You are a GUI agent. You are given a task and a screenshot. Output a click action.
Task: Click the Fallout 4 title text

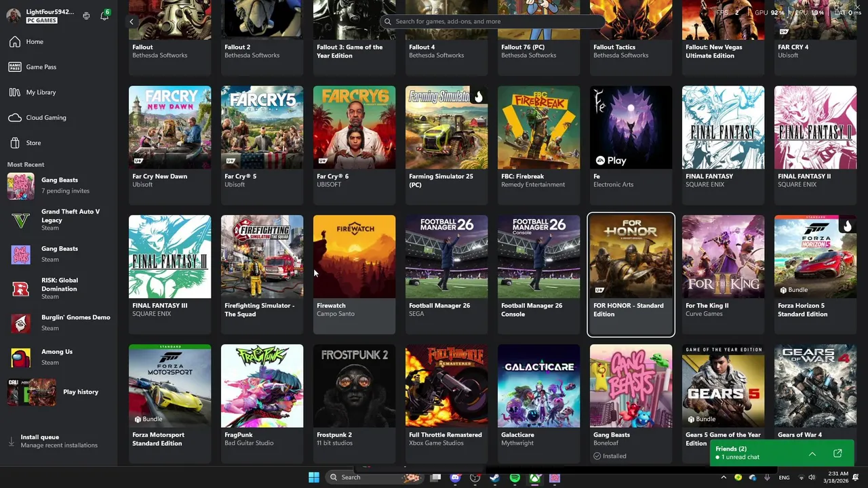[x=422, y=47]
